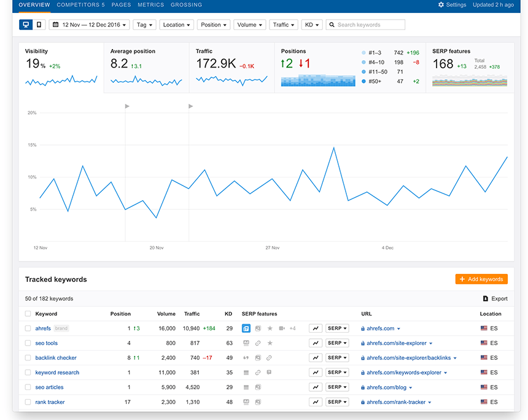Click plus icon on Add keywords button
The height and width of the screenshot is (420, 528).
point(462,279)
